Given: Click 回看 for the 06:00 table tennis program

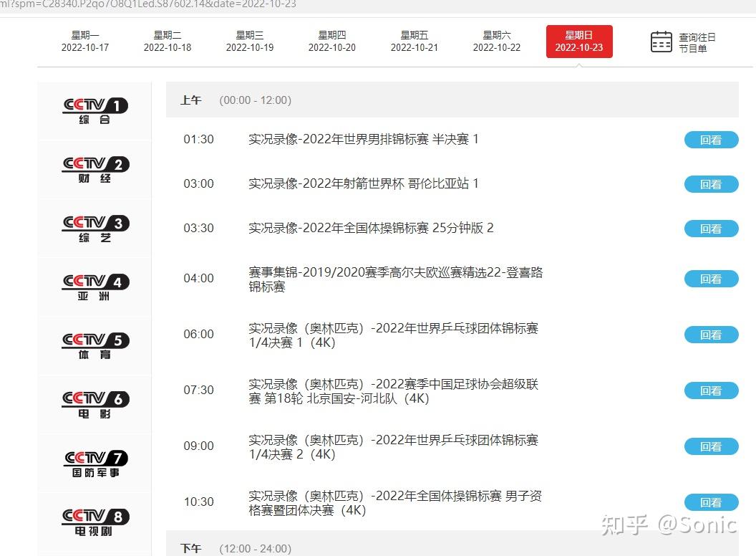Looking at the screenshot, I should [711, 335].
